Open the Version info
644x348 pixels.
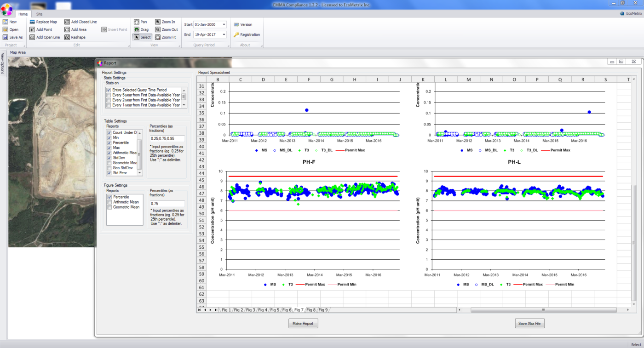pos(242,24)
